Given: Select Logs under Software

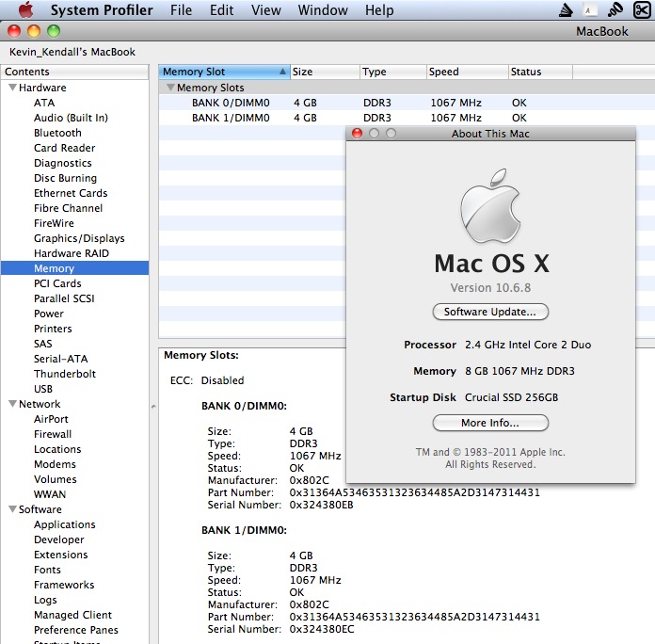Looking at the screenshot, I should (45, 600).
